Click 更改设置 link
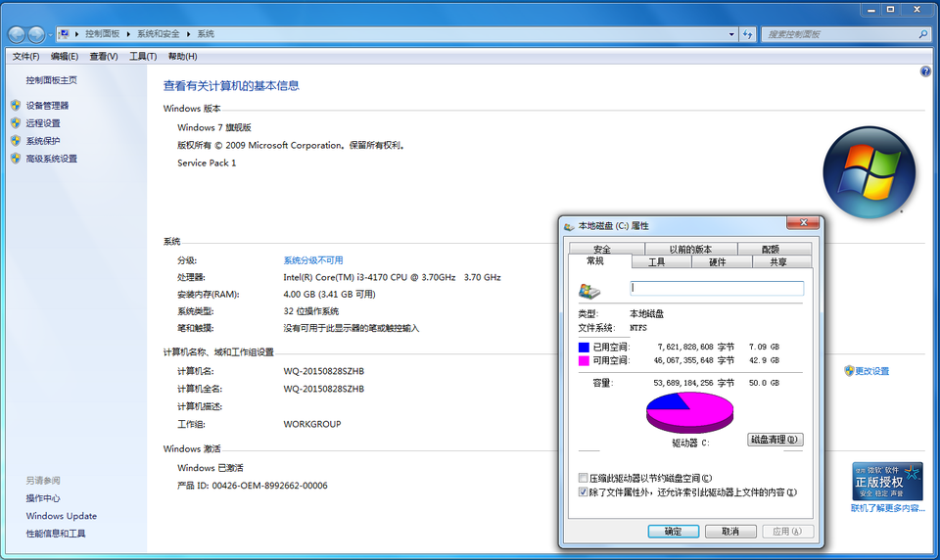The image size is (940, 560). (x=871, y=371)
